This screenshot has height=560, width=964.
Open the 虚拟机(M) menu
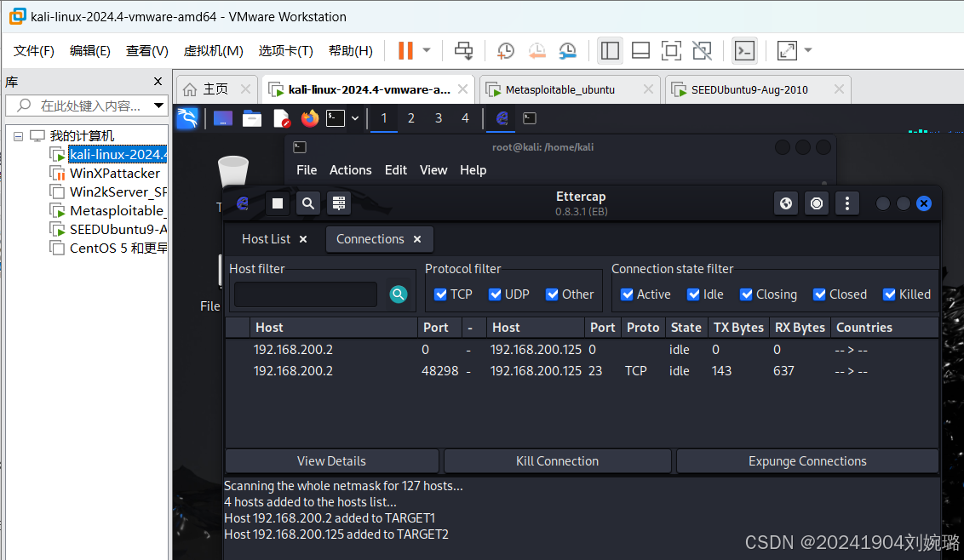click(214, 50)
